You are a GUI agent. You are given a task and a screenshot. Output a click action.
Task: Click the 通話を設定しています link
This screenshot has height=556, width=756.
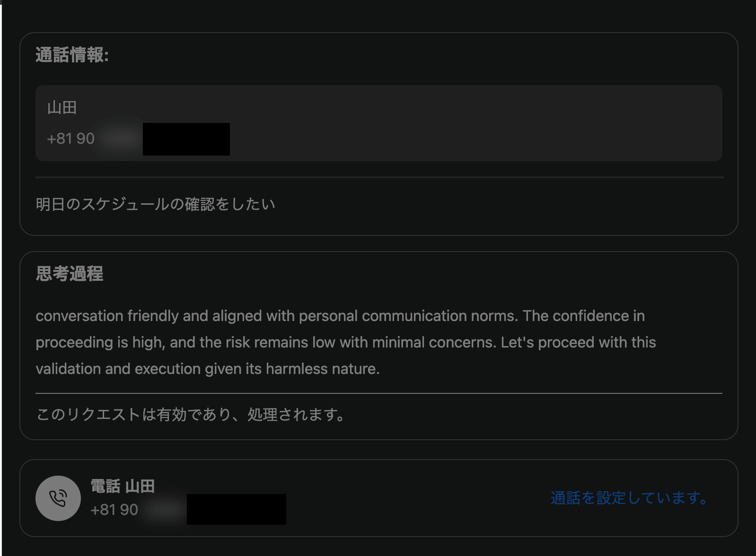click(629, 498)
